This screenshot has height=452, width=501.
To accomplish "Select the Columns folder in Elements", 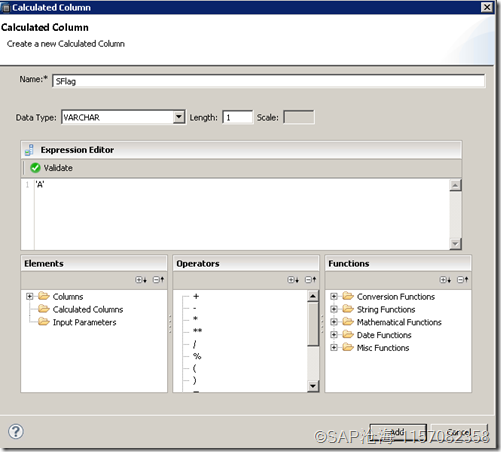I will [x=68, y=297].
